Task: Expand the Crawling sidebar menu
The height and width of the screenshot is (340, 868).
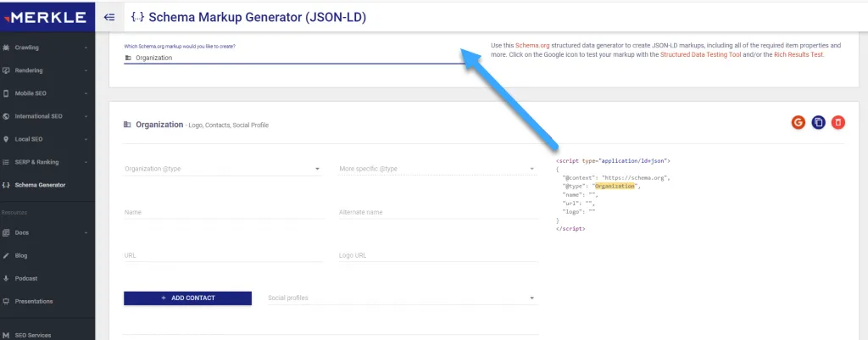Action: 46,47
